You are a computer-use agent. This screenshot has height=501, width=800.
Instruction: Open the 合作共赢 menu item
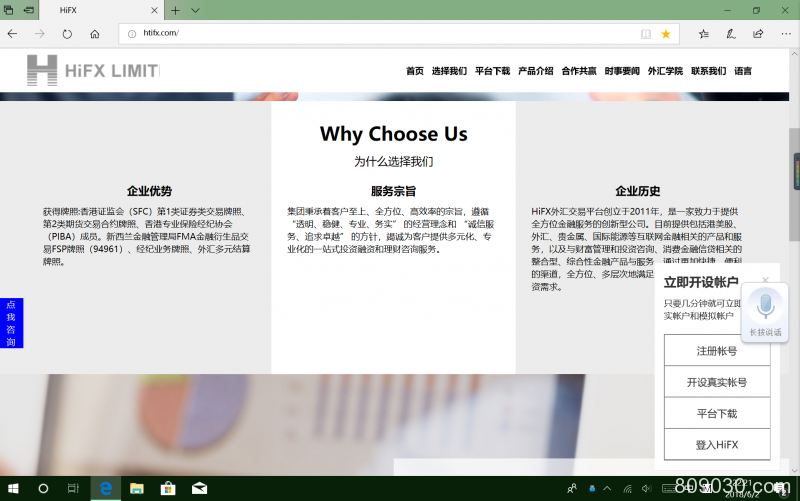pyautogui.click(x=579, y=71)
